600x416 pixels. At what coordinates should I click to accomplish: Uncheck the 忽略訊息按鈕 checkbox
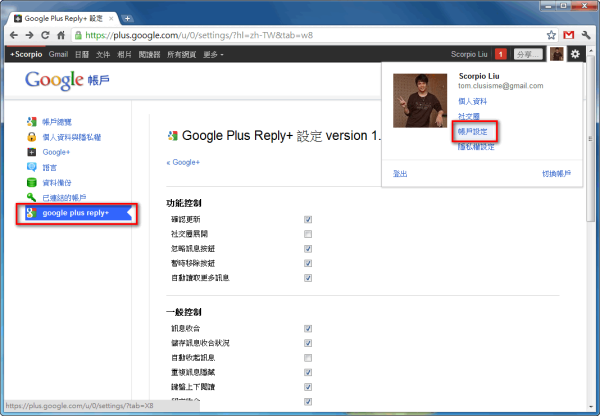[x=308, y=249]
